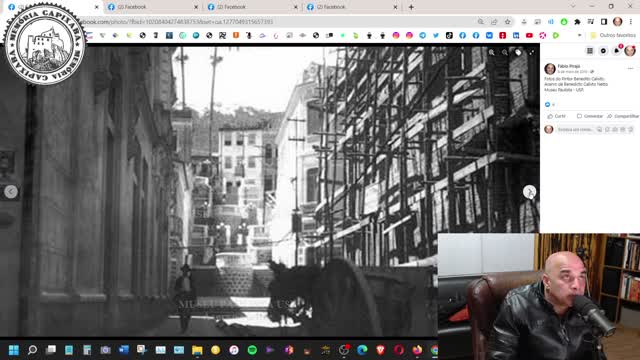Switch to the second Facebook browser tab

coord(153,7)
